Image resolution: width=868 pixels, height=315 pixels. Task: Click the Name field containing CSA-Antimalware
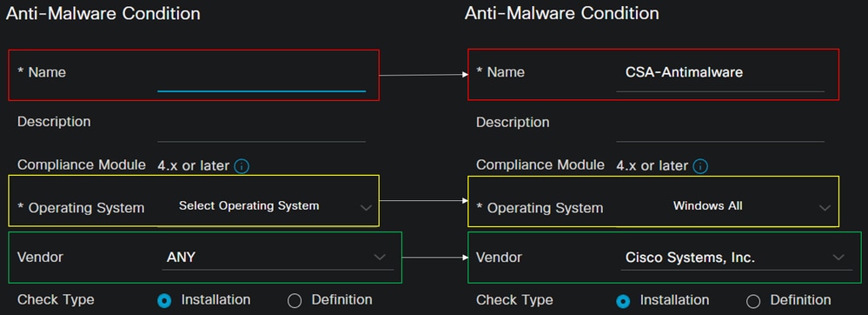tap(720, 77)
